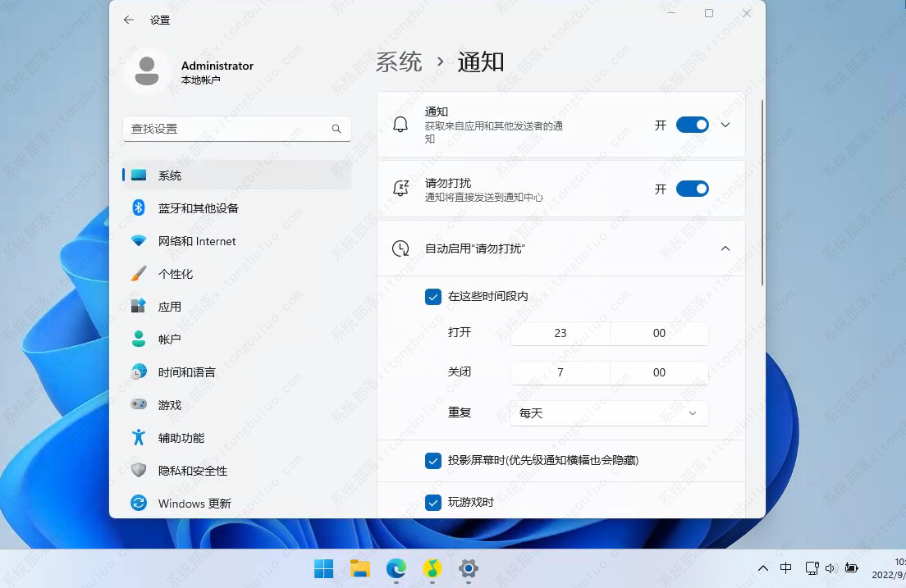Collapse the 自动启用请勿打扰 section

point(725,248)
